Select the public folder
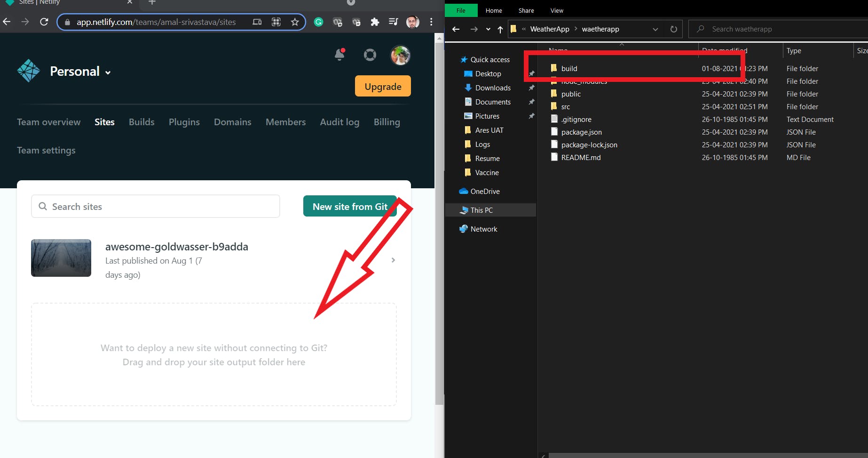868x458 pixels. (x=571, y=94)
